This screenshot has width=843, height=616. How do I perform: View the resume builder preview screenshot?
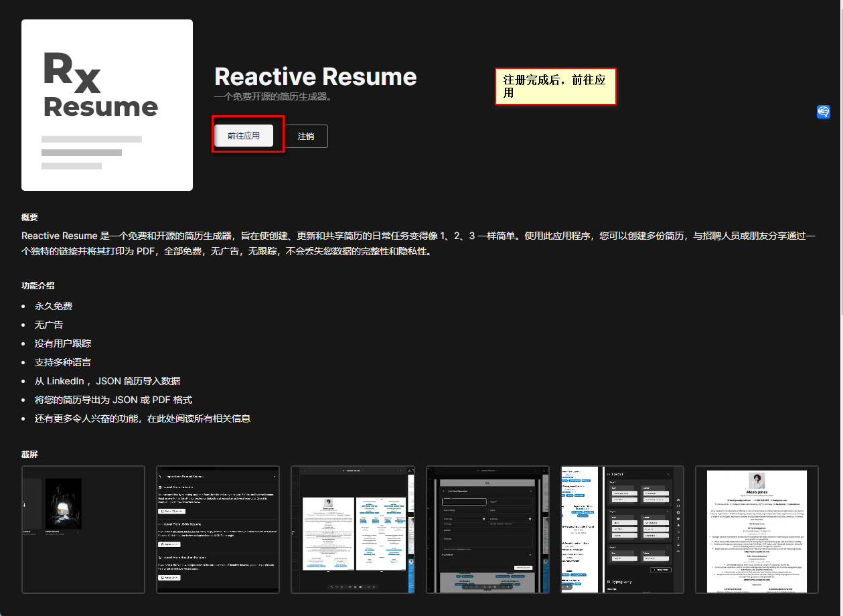(353, 529)
